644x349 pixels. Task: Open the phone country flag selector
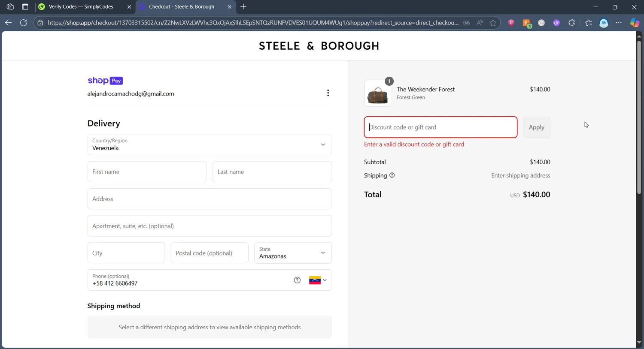[318, 280]
